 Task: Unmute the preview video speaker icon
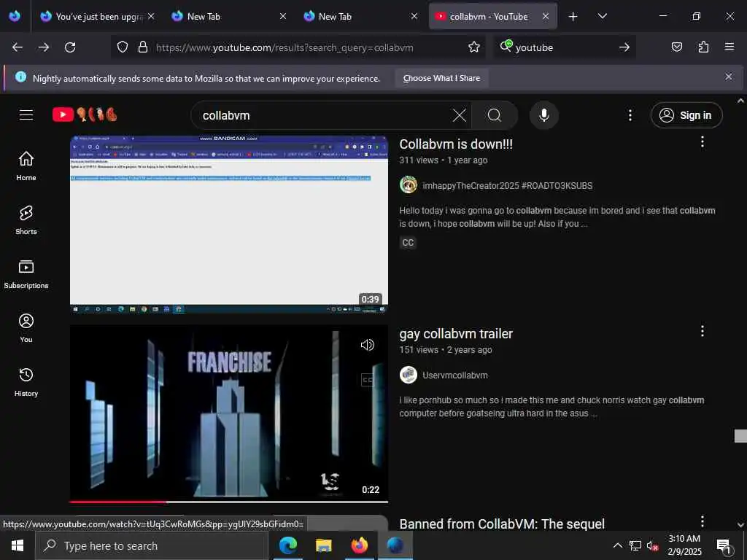[368, 345]
